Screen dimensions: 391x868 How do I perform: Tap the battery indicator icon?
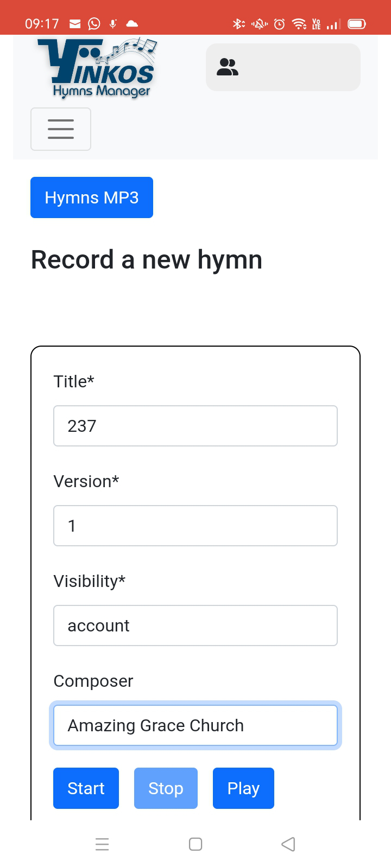click(x=357, y=24)
